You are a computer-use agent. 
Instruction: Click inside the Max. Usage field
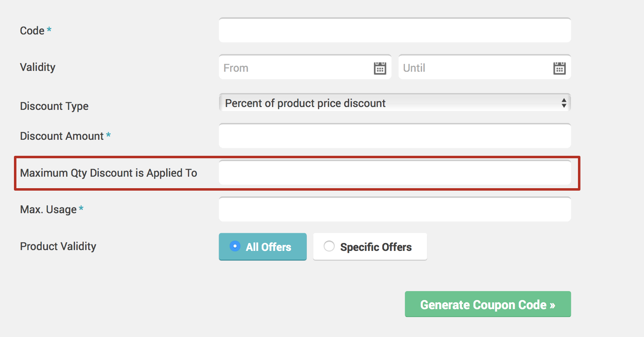[x=395, y=209]
